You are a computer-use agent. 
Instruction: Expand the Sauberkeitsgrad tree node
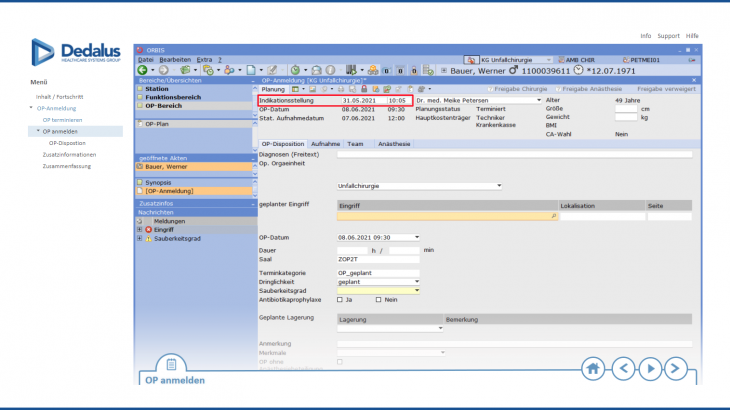[139, 239]
